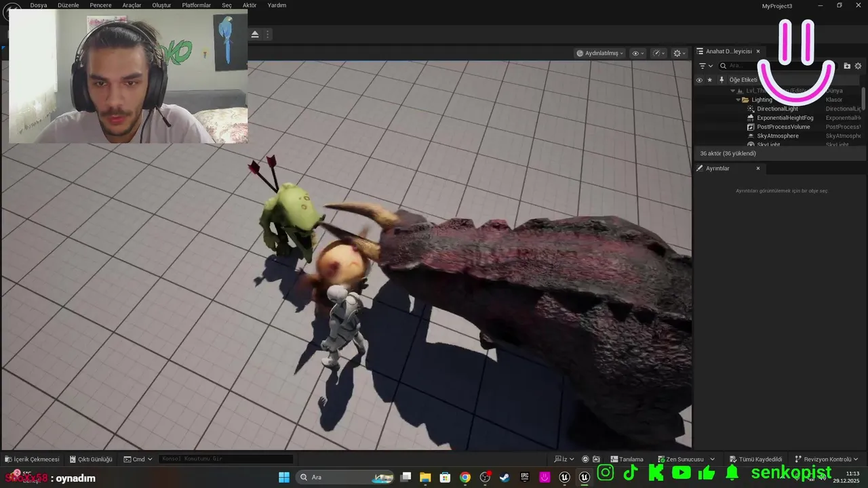Click the Klasör type cell
This screenshot has width=868, height=488.
click(834, 100)
